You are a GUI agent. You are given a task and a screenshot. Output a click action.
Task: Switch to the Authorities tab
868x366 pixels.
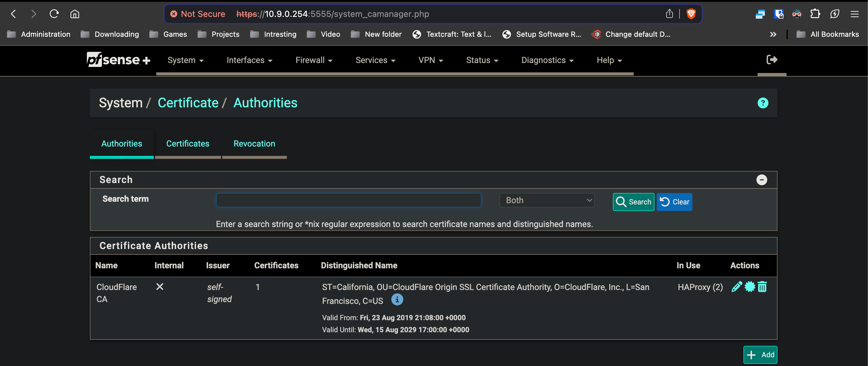[x=122, y=144]
